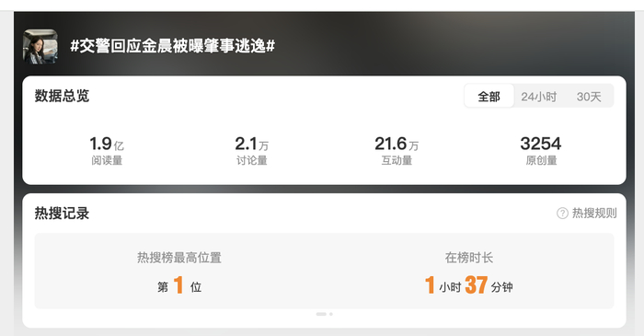Image resolution: width=644 pixels, height=336 pixels.
Task: Click the 3254 原创量 figure
Action: [541, 144]
